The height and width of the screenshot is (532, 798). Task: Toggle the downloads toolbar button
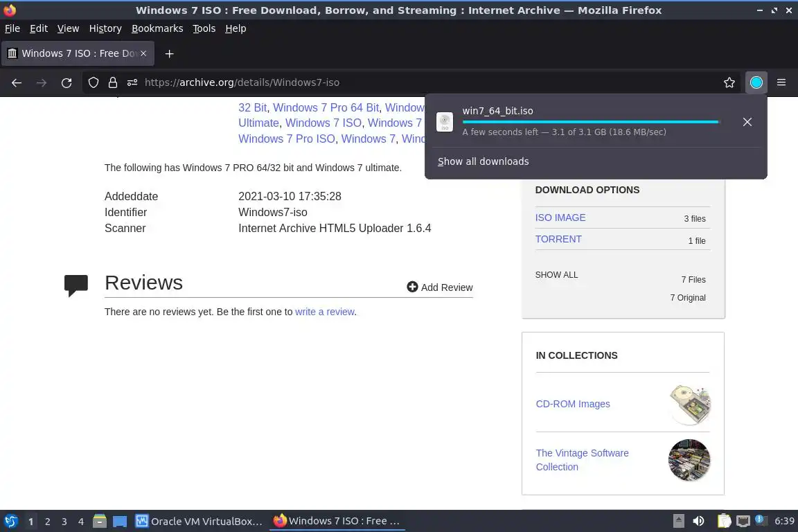coord(756,82)
